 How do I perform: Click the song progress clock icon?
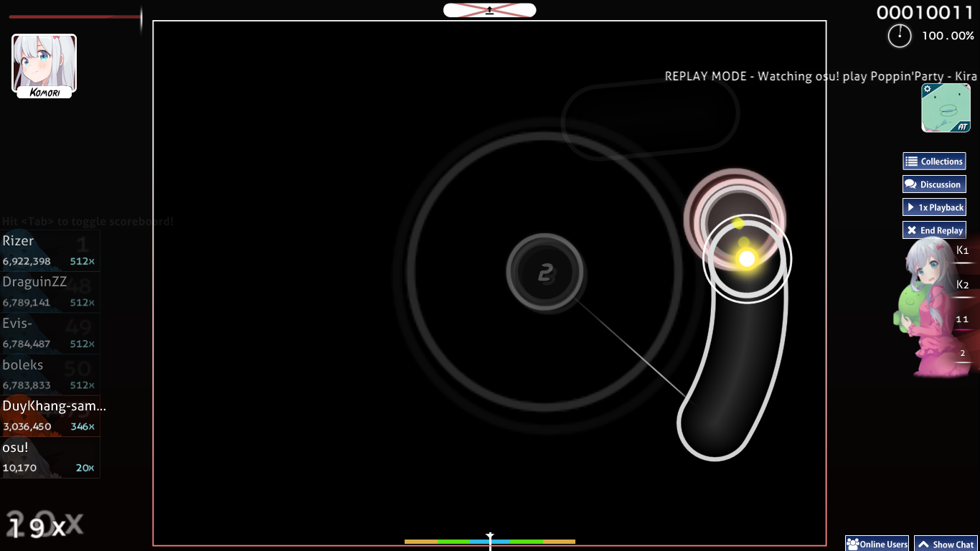tap(900, 36)
